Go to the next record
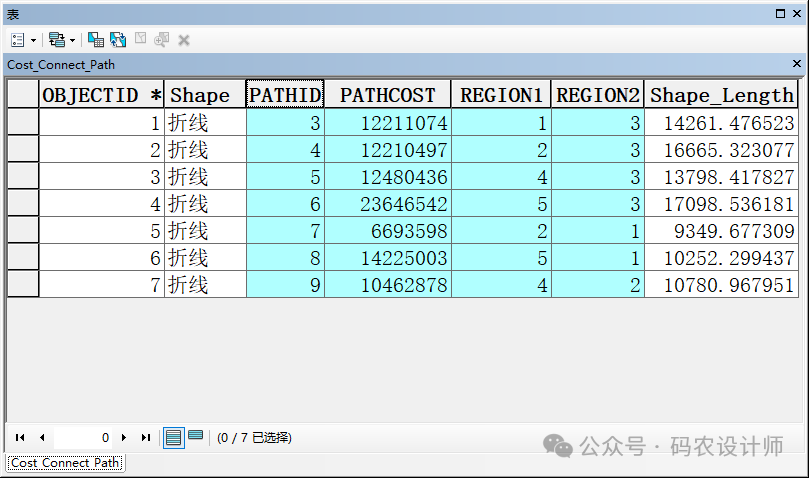Image resolution: width=809 pixels, height=478 pixels. click(x=124, y=438)
